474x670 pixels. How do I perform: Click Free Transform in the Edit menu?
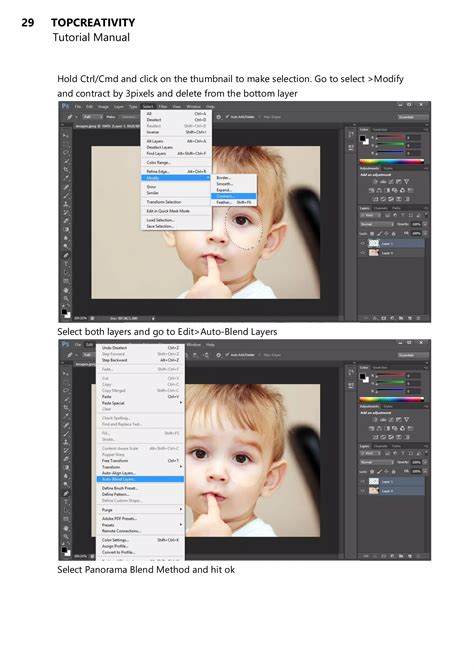click(140, 461)
